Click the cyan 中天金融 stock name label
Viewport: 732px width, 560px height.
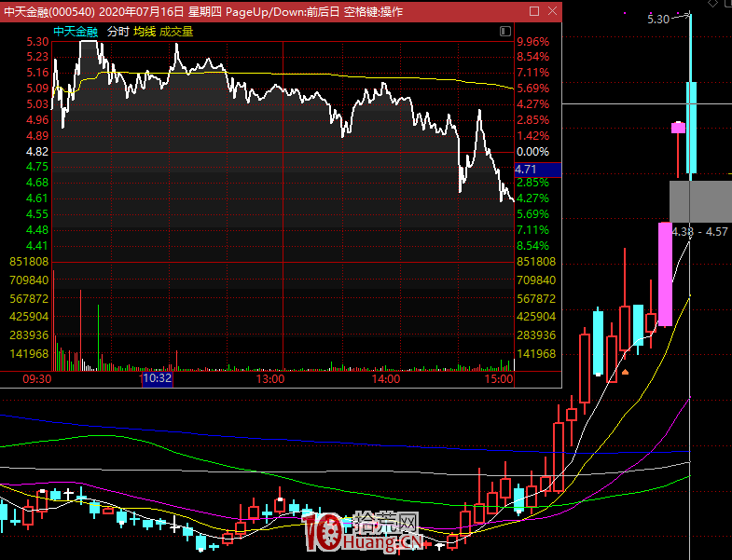coord(76,31)
